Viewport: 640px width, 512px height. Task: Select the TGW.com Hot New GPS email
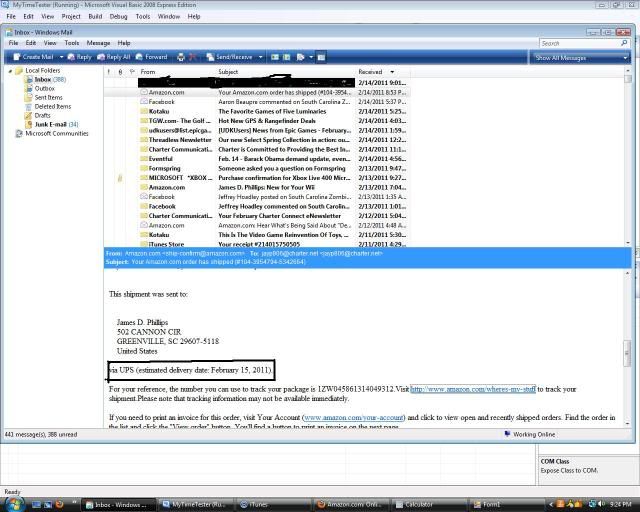[x=256, y=121]
